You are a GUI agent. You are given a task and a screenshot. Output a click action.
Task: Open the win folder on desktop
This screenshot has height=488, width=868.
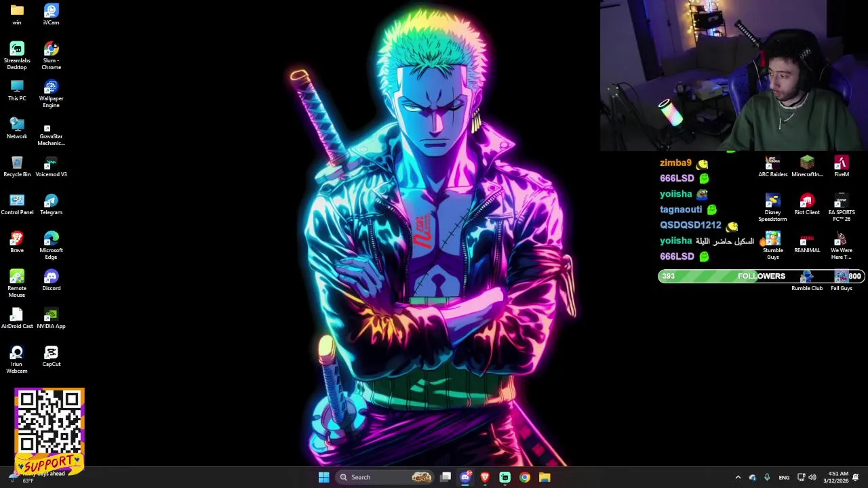click(x=17, y=14)
